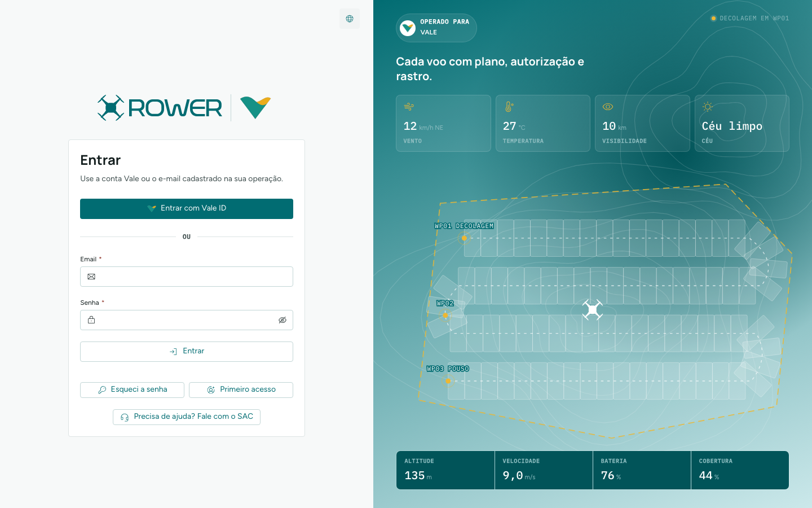Click the padlock icon in Senha field
This screenshot has height=508, width=812.
tap(91, 320)
